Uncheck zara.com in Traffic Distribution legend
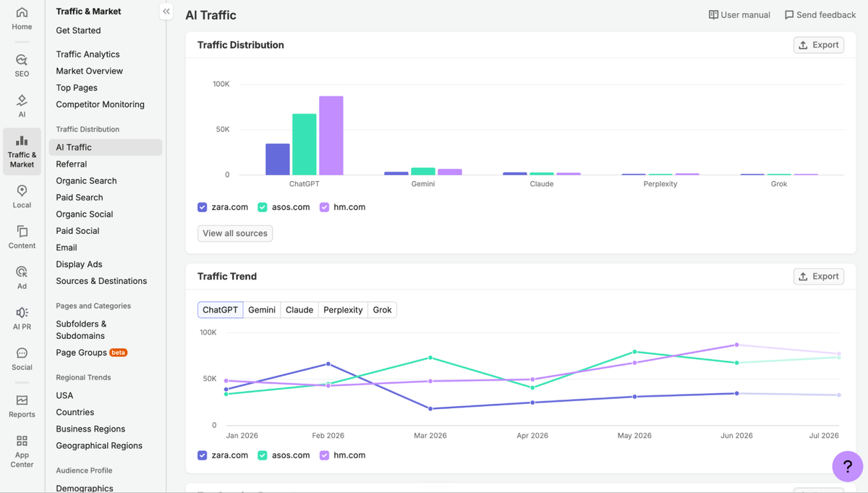868x493 pixels. tap(203, 207)
